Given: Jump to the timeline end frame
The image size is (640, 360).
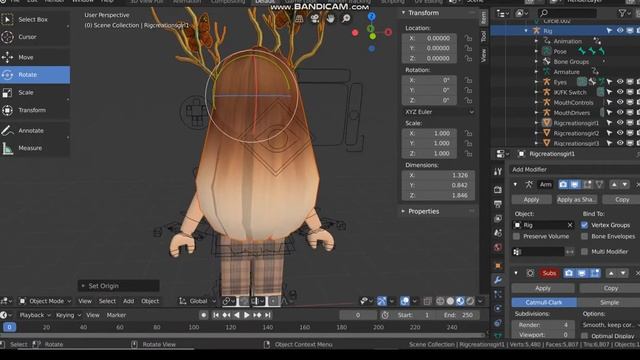Looking at the screenshot, I should coord(267,315).
